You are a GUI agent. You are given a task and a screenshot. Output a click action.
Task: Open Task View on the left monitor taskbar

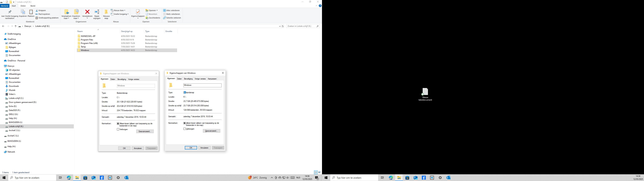pyautogui.click(x=60, y=178)
